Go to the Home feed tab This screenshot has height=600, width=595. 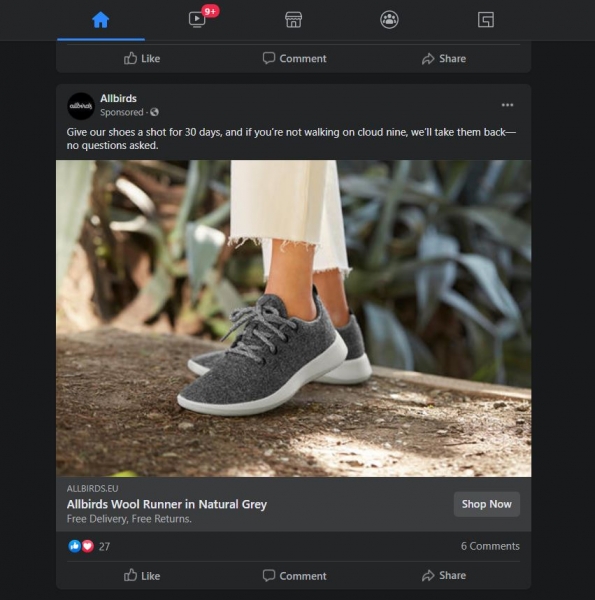point(101,20)
